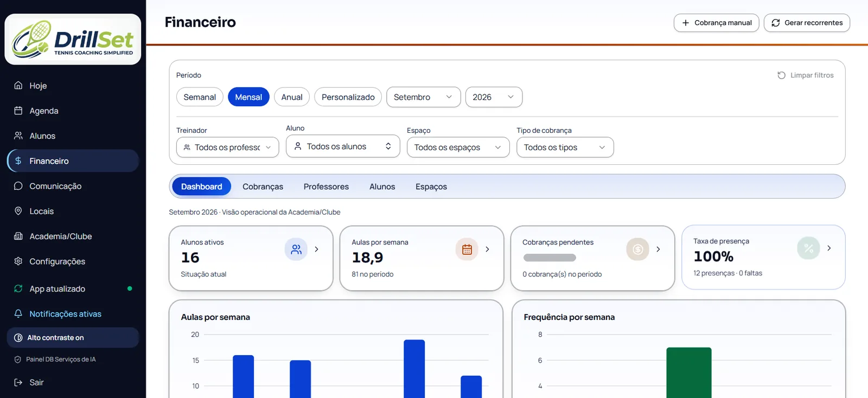Click the App atualizado refresh icon
868x398 pixels.
tap(18, 288)
